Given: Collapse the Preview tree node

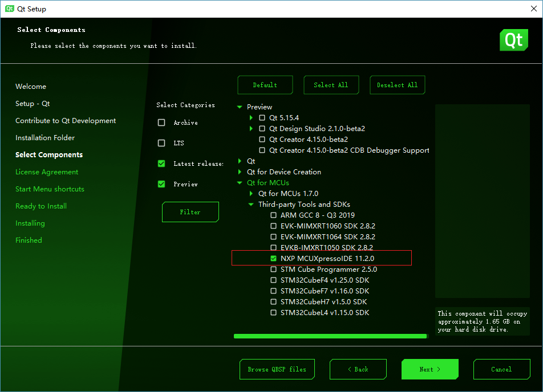Looking at the screenshot, I should coord(240,107).
